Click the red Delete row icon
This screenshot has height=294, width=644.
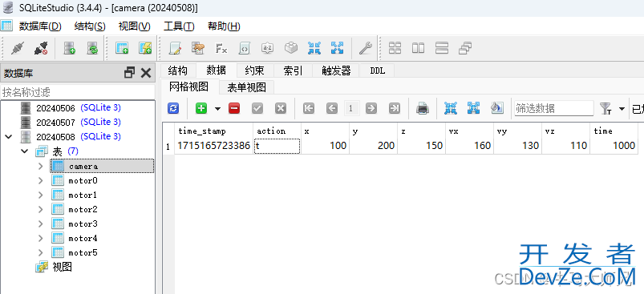[x=234, y=109]
